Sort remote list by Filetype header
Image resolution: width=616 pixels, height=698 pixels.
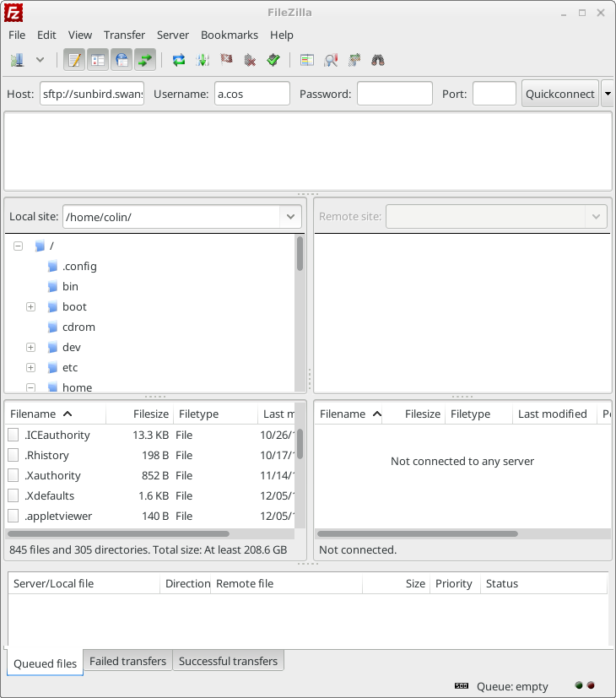click(x=478, y=414)
